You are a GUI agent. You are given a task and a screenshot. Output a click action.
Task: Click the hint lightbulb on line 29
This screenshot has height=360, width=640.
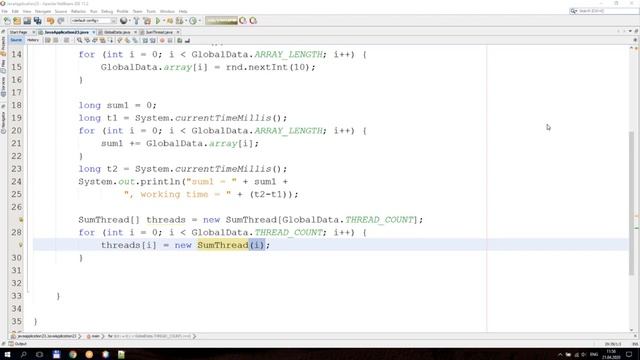pos(21,245)
